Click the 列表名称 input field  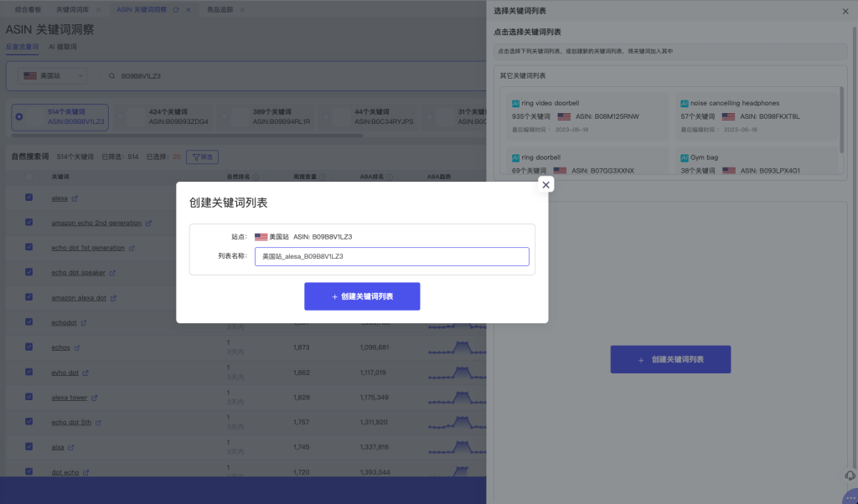392,256
